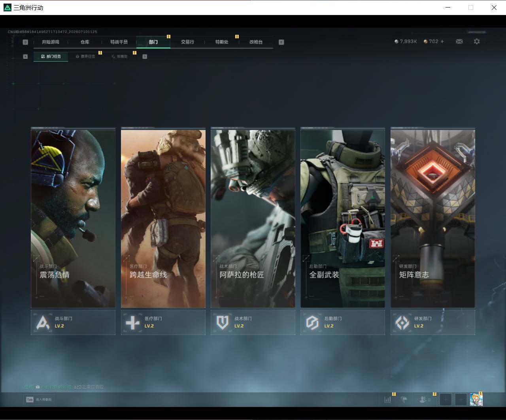Click the E key next-tab icon
This screenshot has width=506, height=420.
[281, 42]
